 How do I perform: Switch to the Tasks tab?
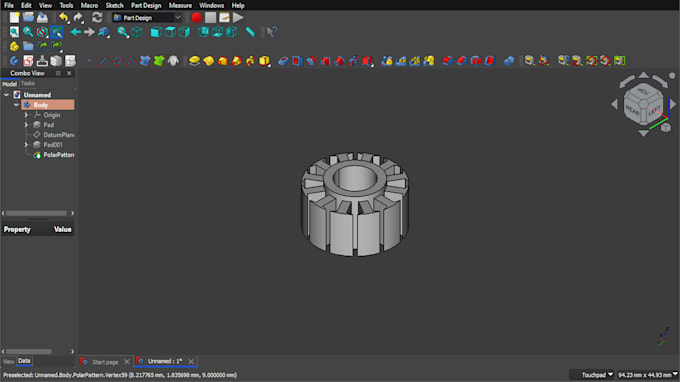pos(28,83)
